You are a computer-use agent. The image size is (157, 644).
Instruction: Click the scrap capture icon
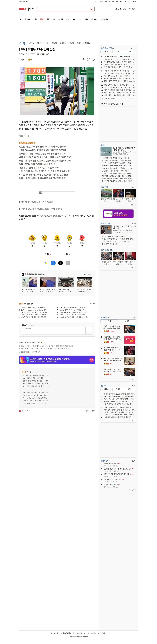(88, 59)
